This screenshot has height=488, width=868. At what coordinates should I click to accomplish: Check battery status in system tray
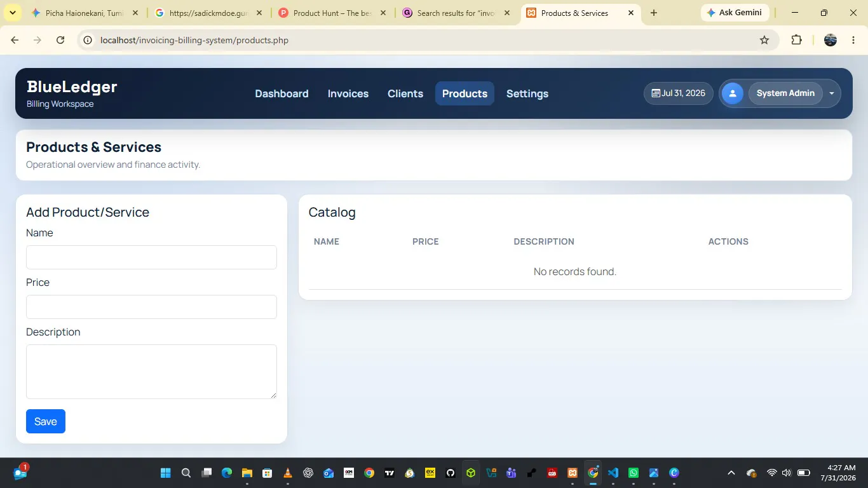(x=804, y=473)
